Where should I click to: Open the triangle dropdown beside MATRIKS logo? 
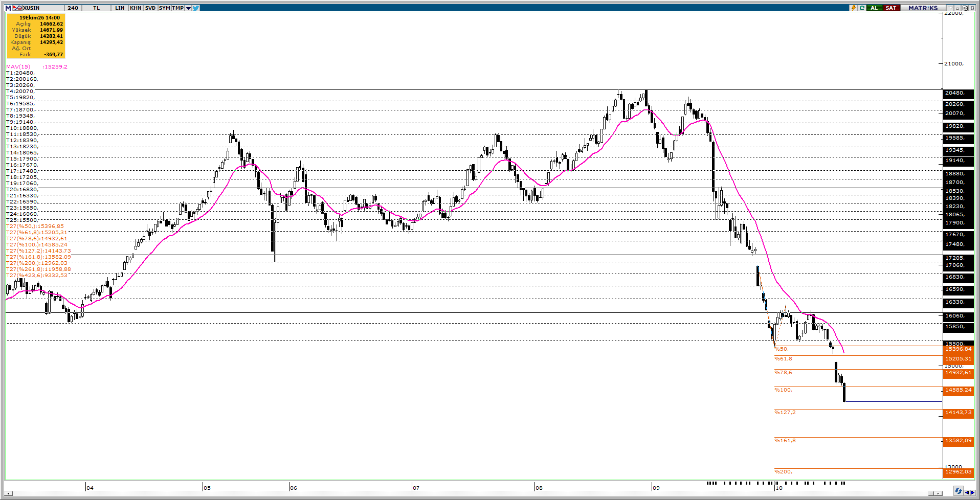tap(950, 8)
